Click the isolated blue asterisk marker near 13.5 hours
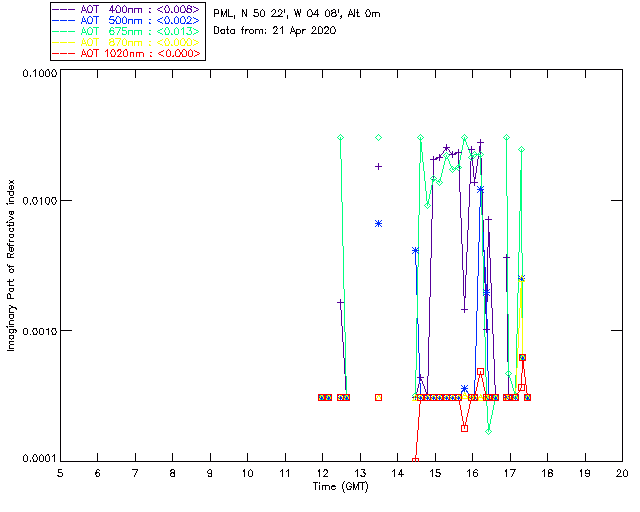Screen dimensions: 640x512 pos(378,223)
